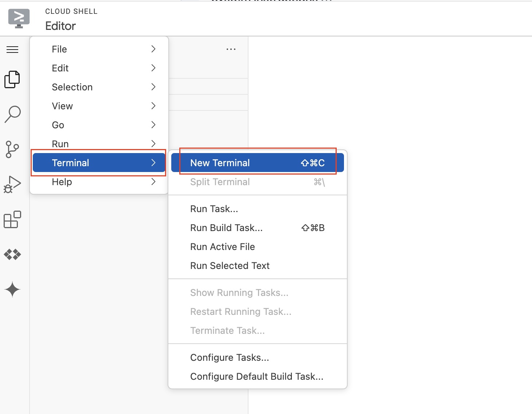Open the Source Control branch icon
Viewport: 532px width, 414px height.
click(12, 149)
